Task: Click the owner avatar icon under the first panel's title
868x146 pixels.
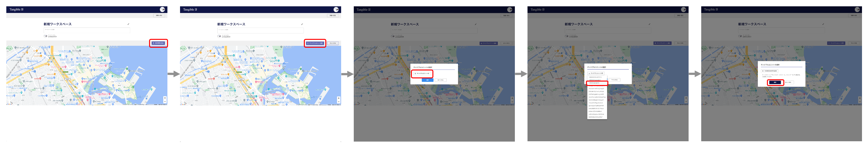Action: point(45,36)
